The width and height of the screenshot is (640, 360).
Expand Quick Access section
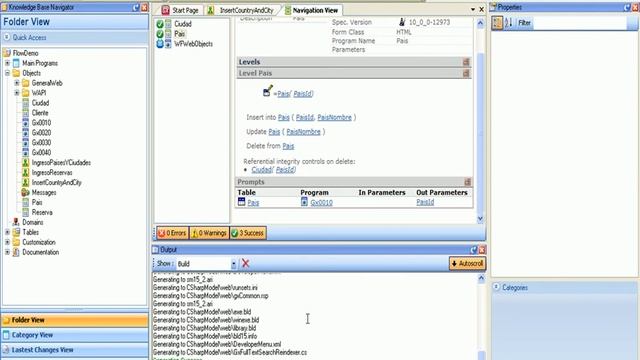point(7,37)
